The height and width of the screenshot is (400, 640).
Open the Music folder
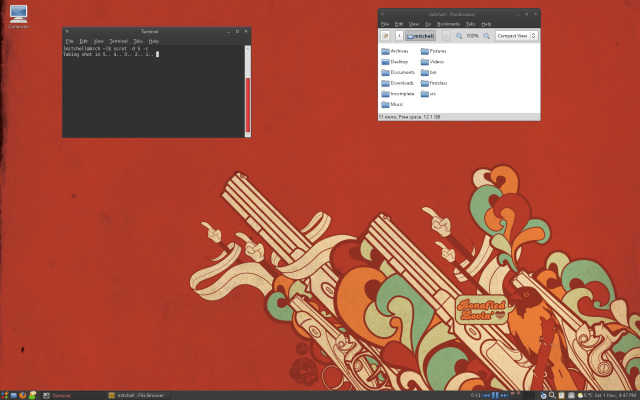(x=392, y=104)
